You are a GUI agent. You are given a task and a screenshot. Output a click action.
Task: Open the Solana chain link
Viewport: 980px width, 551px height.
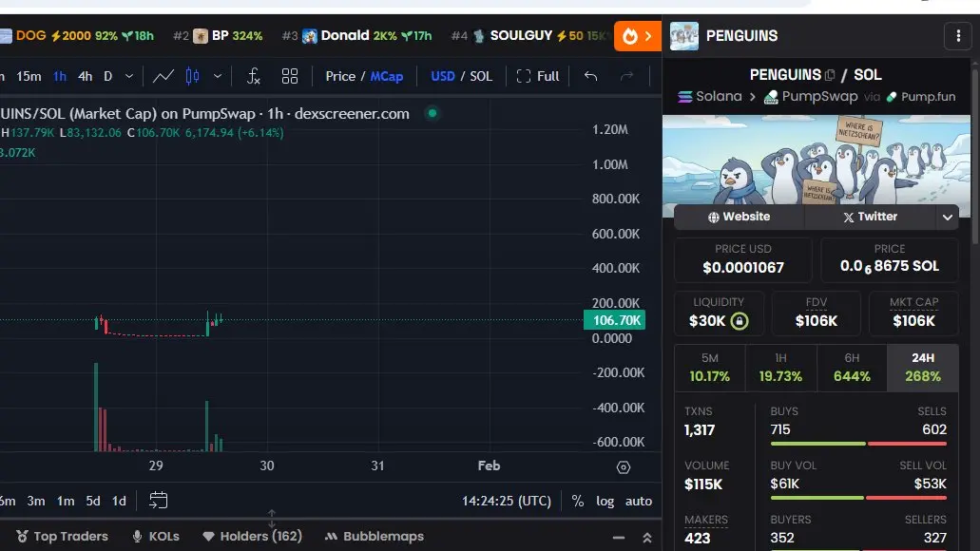[x=710, y=97]
